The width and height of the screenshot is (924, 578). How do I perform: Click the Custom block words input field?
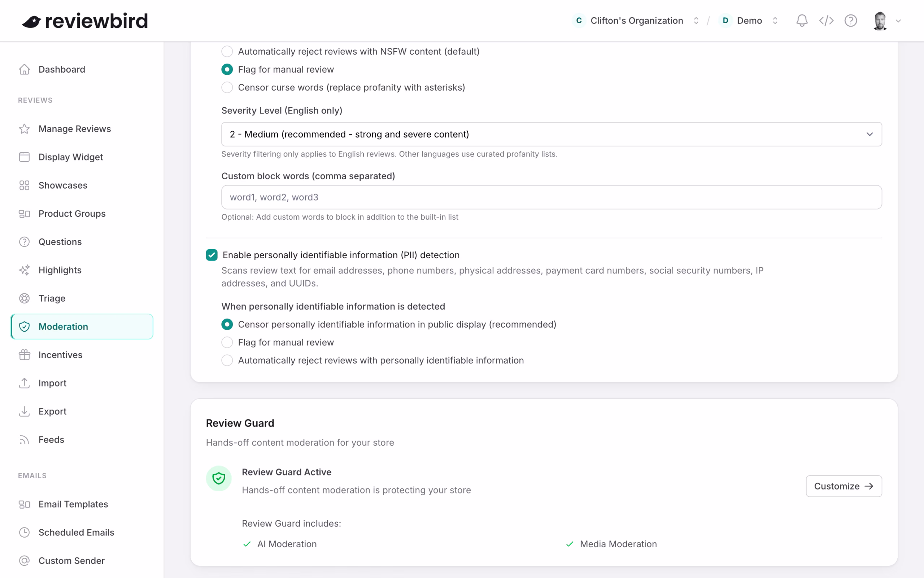tap(552, 197)
